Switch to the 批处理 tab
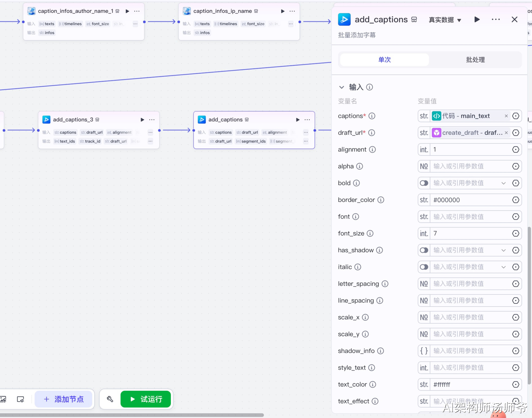The image size is (532, 418). click(475, 60)
